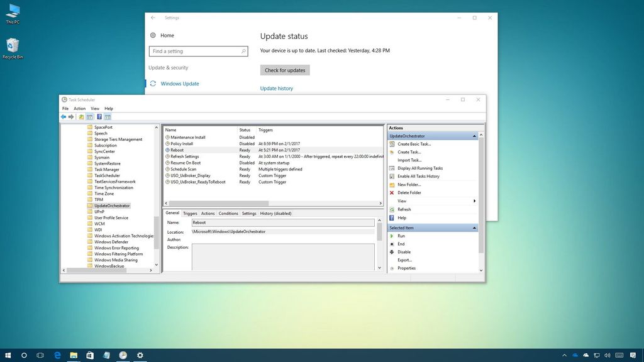This screenshot has height=362, width=644.
Task: Click the Display All Running Tasks icon
Action: tap(392, 168)
